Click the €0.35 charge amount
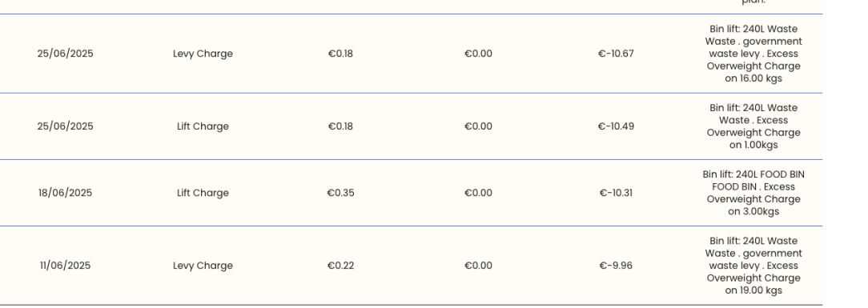Image resolution: width=868 pixels, height=308 pixels. click(x=340, y=193)
